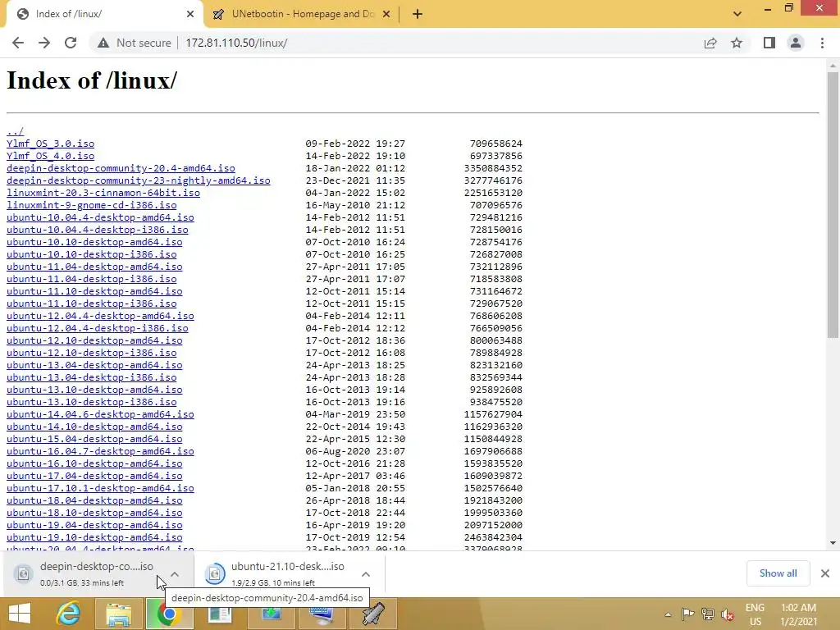The image size is (840, 630).
Task: Select ubuntu-19.10-desktop-amd64.iso link
Action: coord(94,538)
